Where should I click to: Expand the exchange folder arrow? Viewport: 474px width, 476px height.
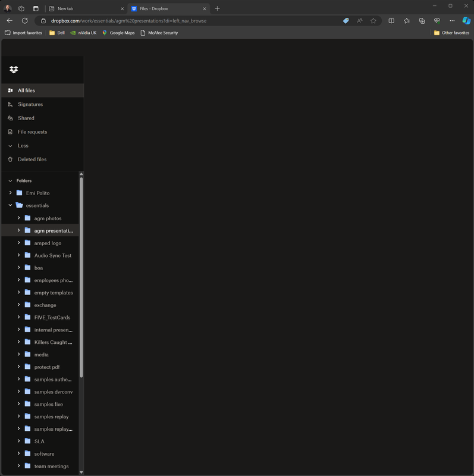point(18,305)
